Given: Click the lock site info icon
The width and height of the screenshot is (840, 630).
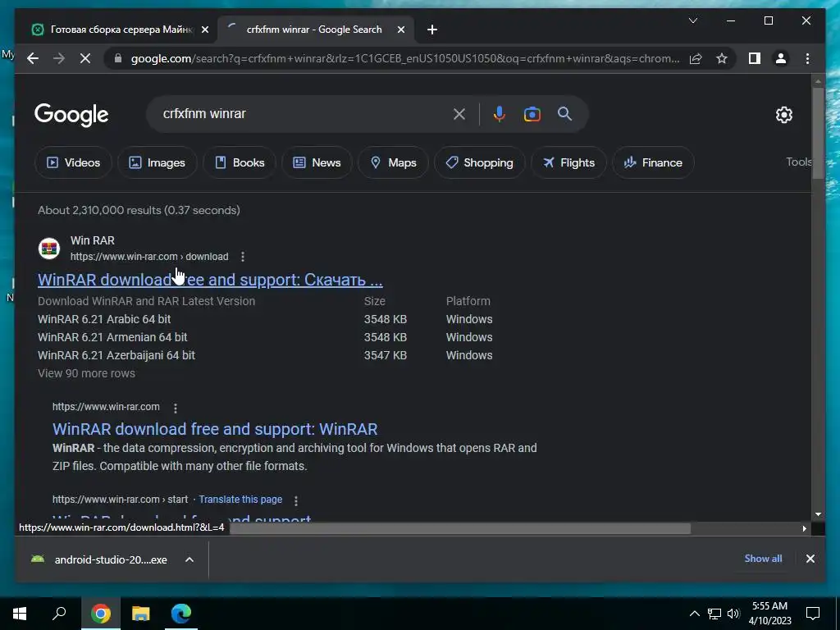Looking at the screenshot, I should (x=118, y=58).
